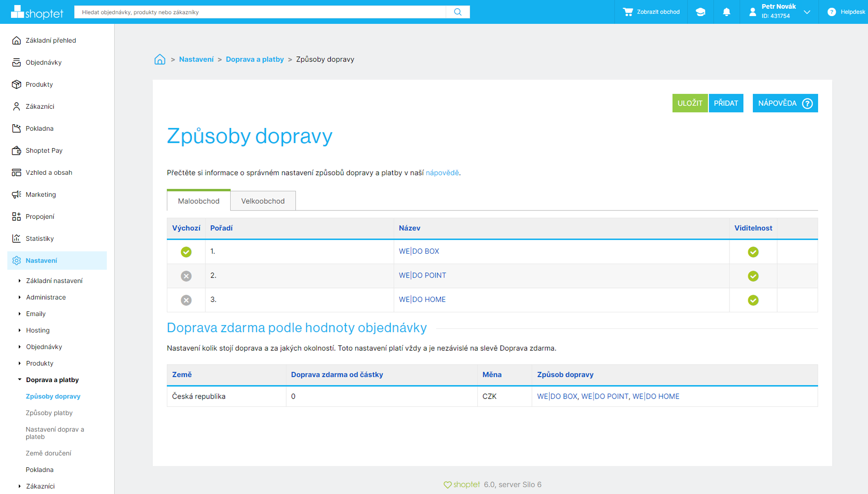Click the Helpdesk question mark icon
The height and width of the screenshot is (494, 868).
[x=831, y=12]
